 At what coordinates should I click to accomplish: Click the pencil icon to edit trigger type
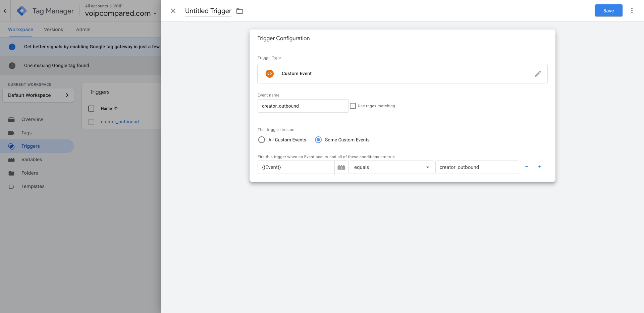pos(538,74)
